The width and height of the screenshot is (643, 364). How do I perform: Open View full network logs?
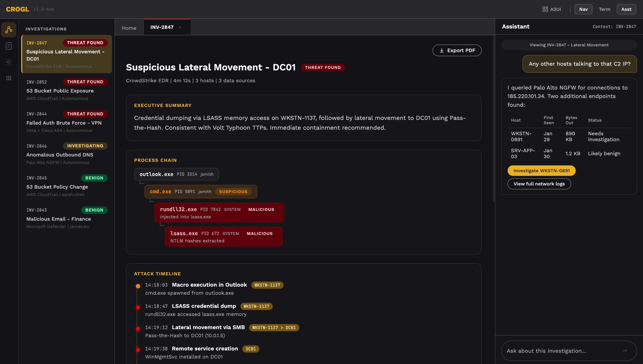[539, 184]
